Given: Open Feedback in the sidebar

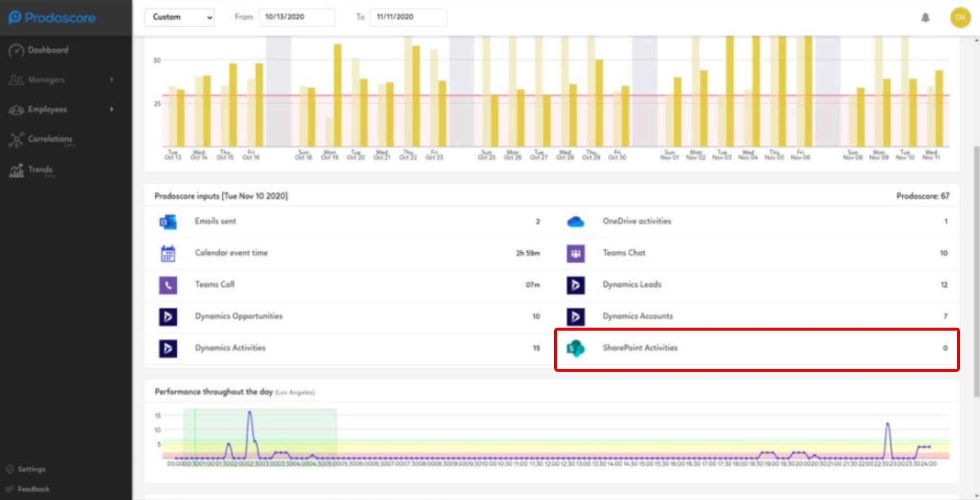Looking at the screenshot, I should tap(33, 489).
